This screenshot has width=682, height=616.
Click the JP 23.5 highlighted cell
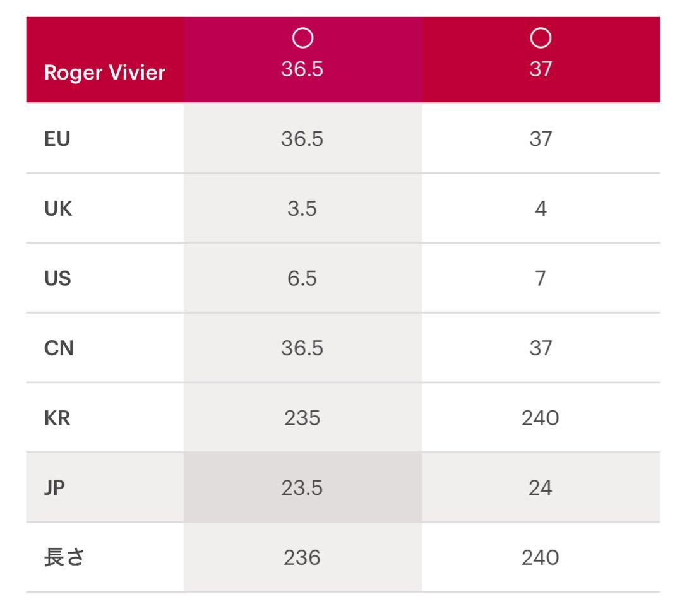[302, 488]
